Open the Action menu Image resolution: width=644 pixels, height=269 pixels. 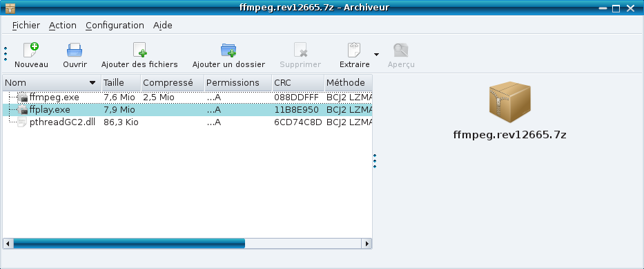[62, 25]
